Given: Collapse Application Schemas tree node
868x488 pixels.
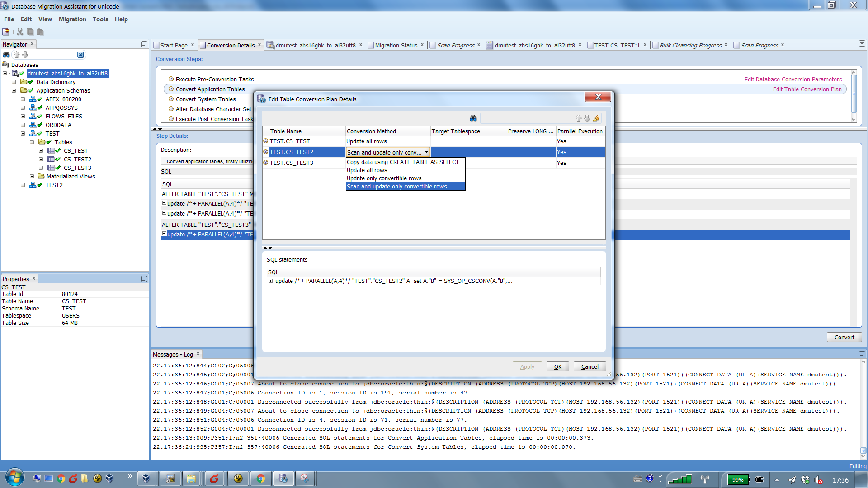Looking at the screenshot, I should [x=14, y=90].
